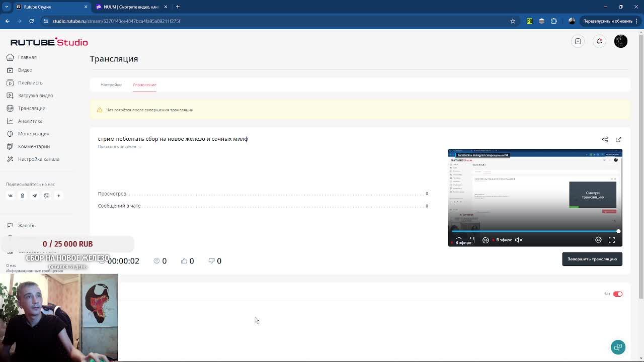Viewport: 644px width, 362px height.
Task: Switch to the Настройки tab
Action: point(111,84)
